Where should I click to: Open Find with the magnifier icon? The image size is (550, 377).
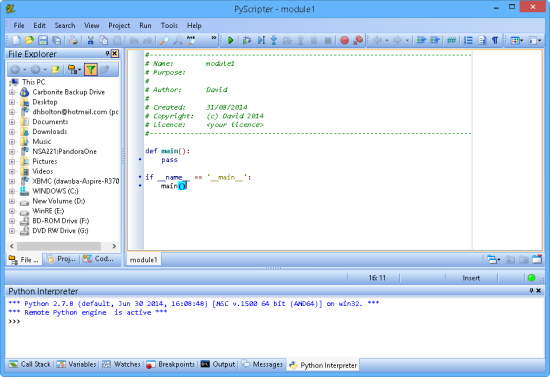[x=164, y=41]
